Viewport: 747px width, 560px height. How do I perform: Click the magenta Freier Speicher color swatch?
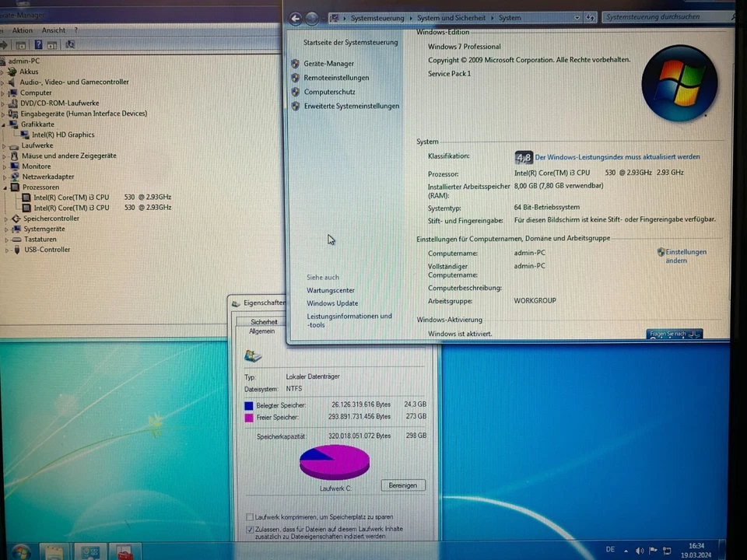[x=248, y=417]
